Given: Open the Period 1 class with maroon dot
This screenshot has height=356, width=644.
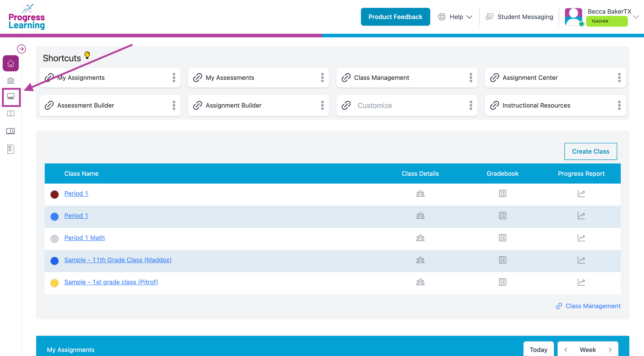Looking at the screenshot, I should [x=76, y=193].
